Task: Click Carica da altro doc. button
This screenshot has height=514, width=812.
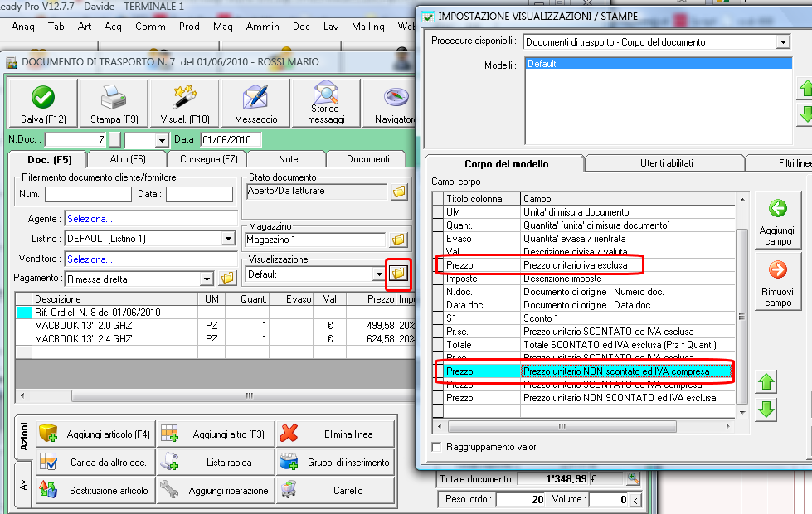Action: [95, 463]
